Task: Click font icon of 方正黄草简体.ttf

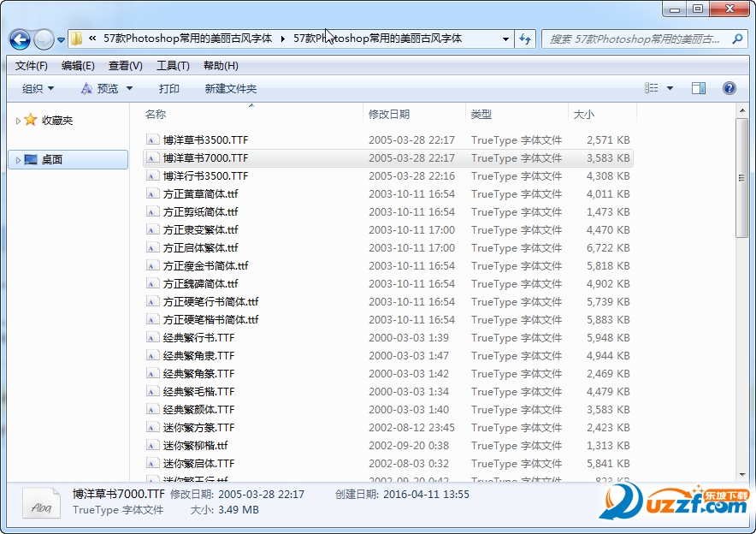Action: (x=152, y=194)
